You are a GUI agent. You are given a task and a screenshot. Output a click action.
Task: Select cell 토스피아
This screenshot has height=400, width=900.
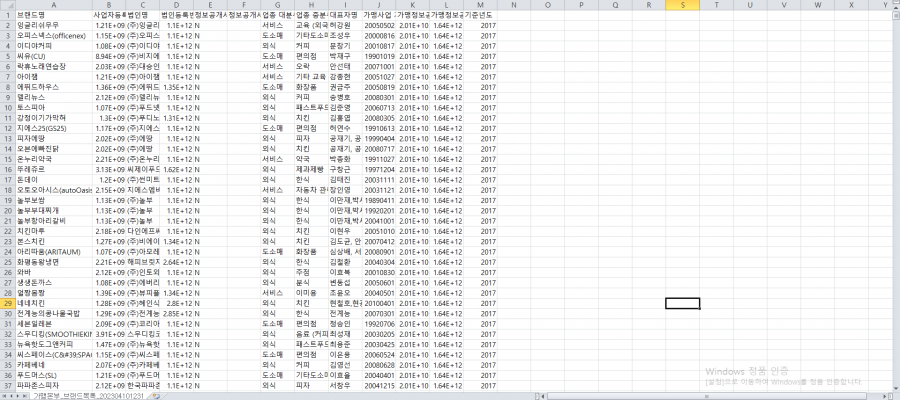click(53, 108)
